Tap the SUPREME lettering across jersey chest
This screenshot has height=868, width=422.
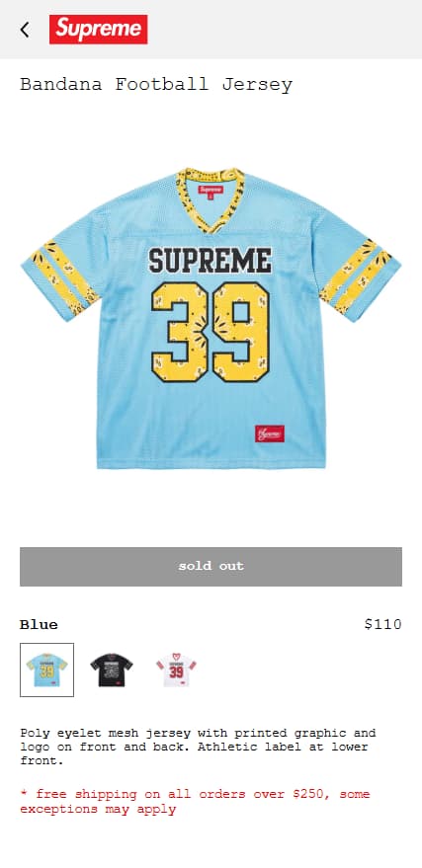211,260
